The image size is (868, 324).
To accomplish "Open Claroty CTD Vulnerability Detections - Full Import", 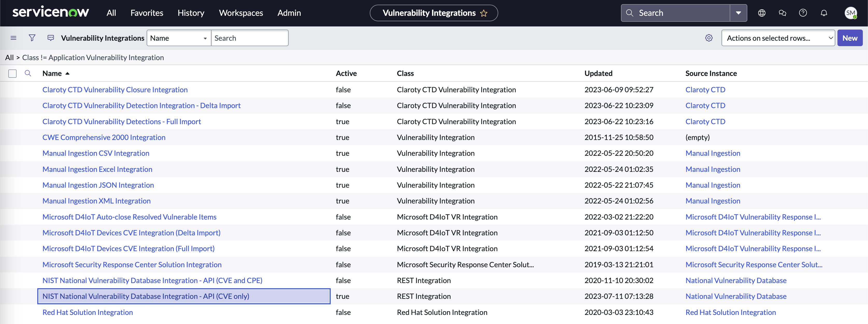I will (x=122, y=121).
